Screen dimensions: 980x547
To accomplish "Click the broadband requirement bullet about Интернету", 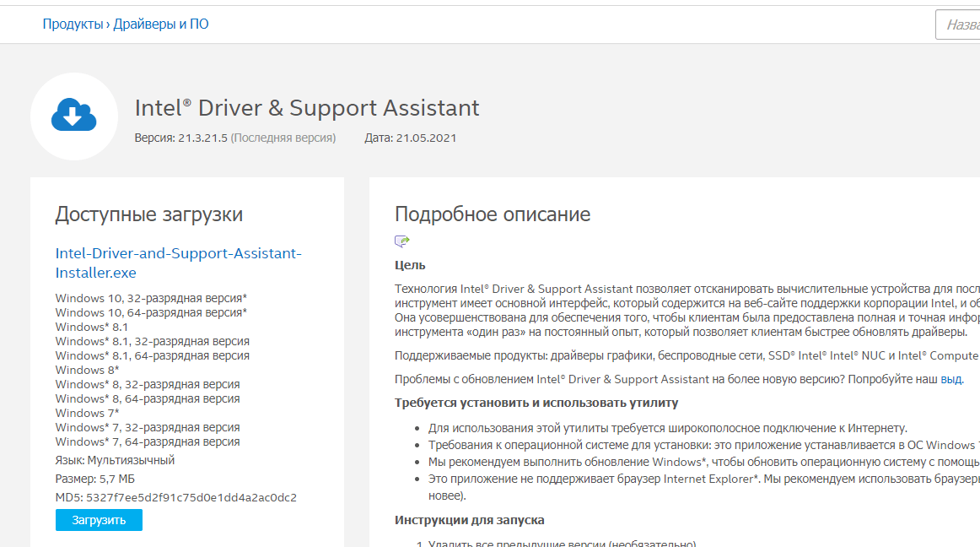I will coord(667,428).
